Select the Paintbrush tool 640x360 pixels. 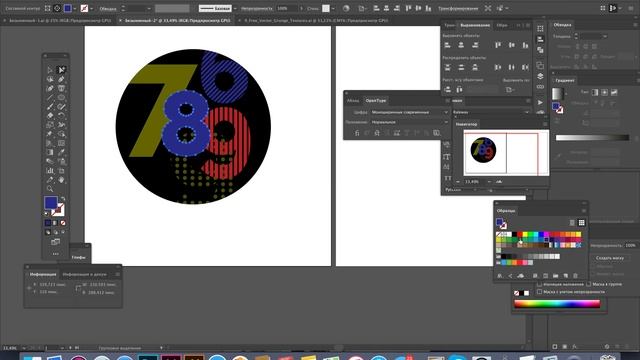(50, 107)
